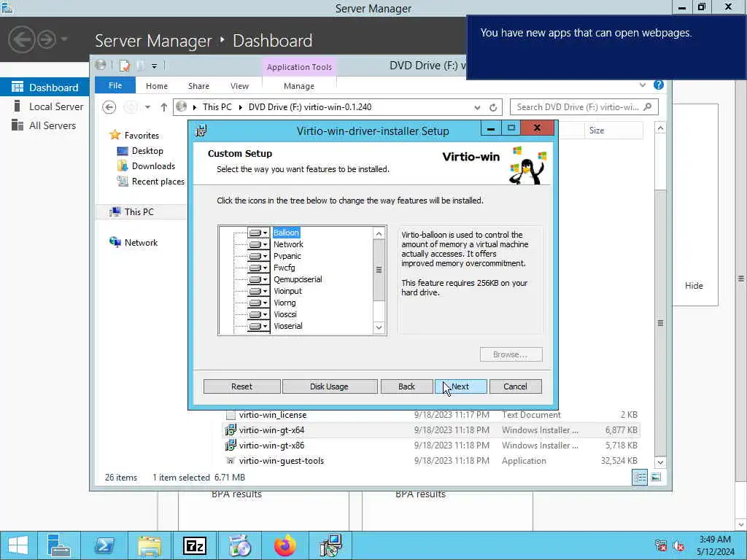
Task: Open the View ribbon tab in Explorer
Action: [x=239, y=86]
